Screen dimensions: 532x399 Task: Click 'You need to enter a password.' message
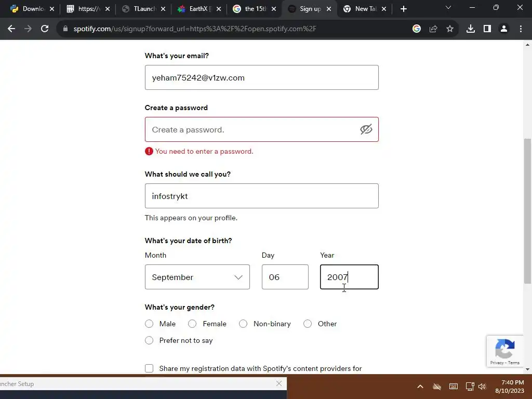(x=204, y=151)
